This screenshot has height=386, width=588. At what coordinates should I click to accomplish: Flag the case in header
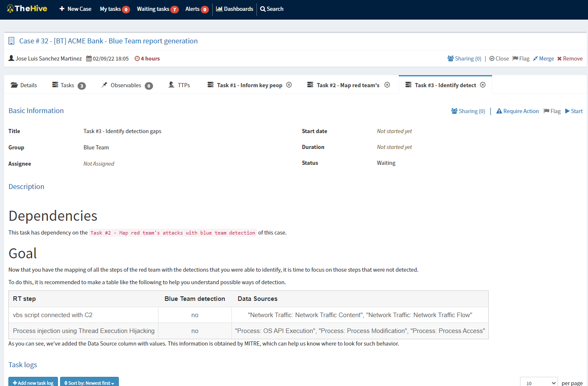click(x=521, y=58)
